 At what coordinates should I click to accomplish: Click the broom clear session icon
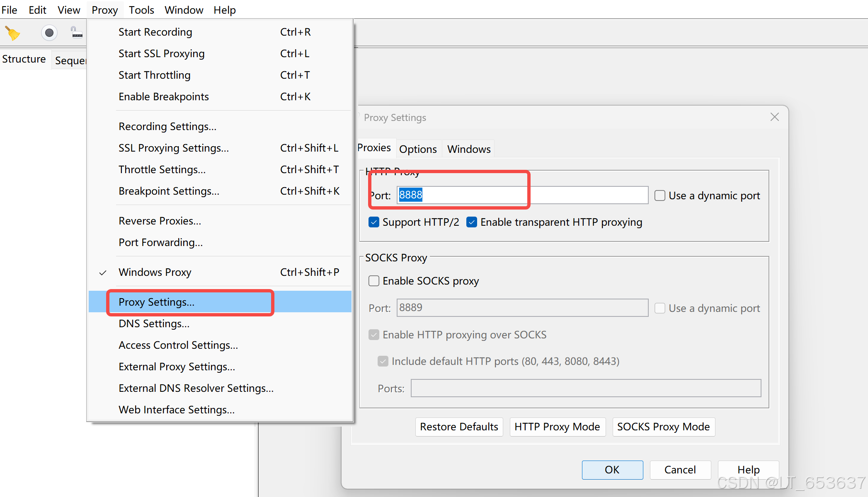pos(12,33)
